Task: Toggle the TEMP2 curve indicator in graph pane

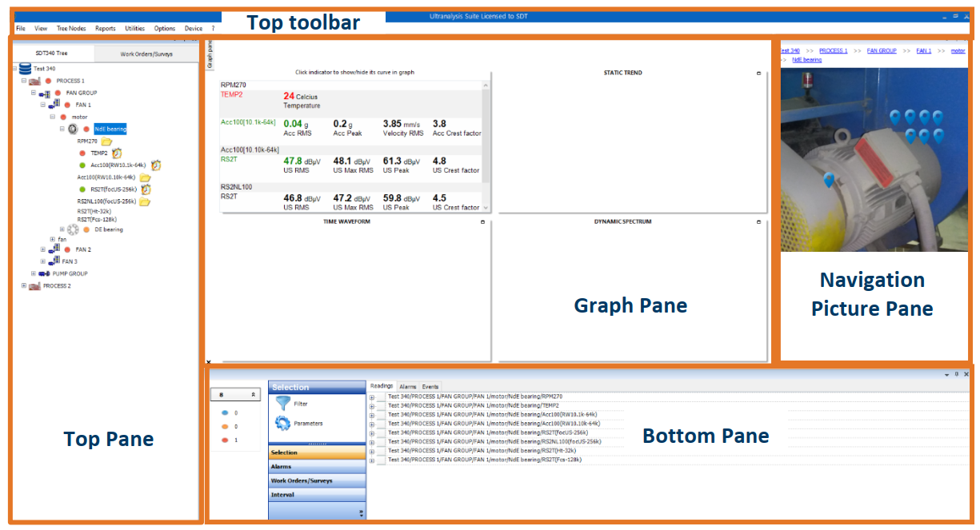Action: (230, 94)
